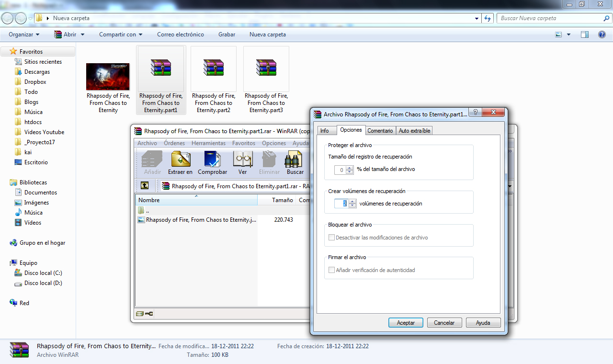
Task: Click the change view icon in Explorer toolbar
Action: (558, 34)
